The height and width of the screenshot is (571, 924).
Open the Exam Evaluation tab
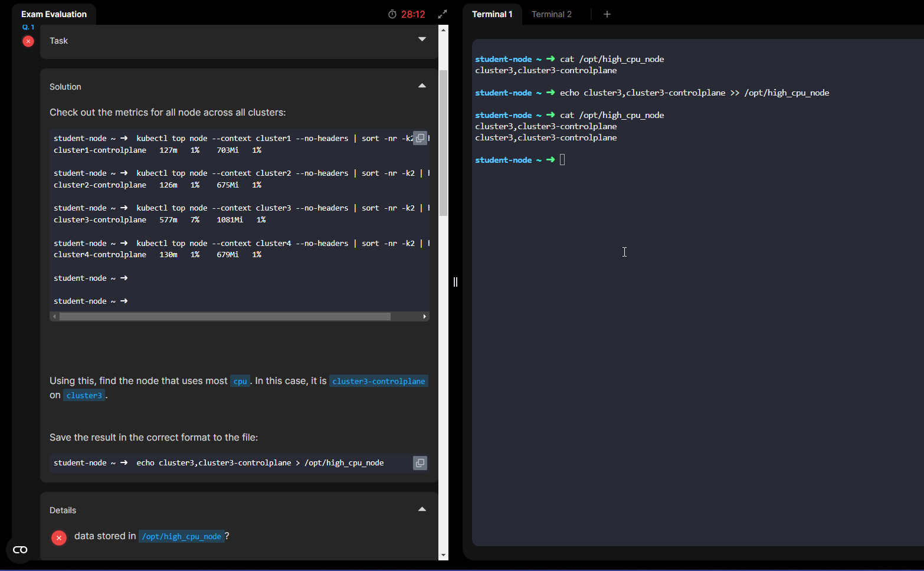[x=54, y=14]
